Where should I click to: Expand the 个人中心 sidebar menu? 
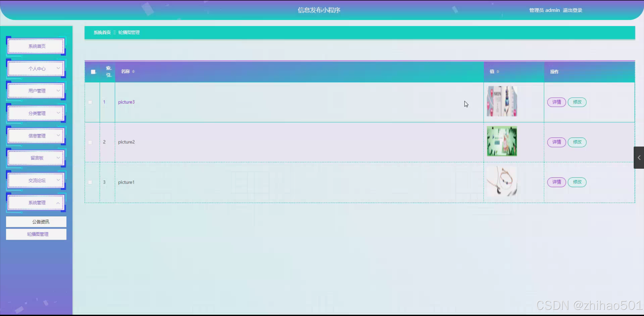(x=36, y=68)
